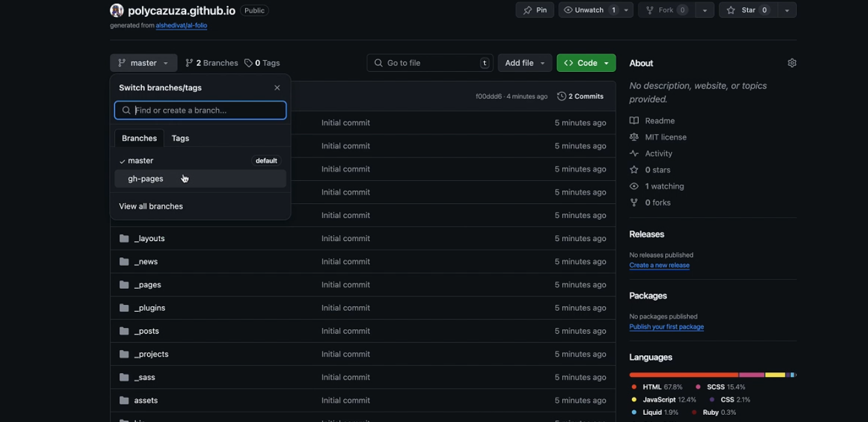Open the _layouts folder name
Image resolution: width=868 pixels, height=422 pixels.
click(x=149, y=238)
